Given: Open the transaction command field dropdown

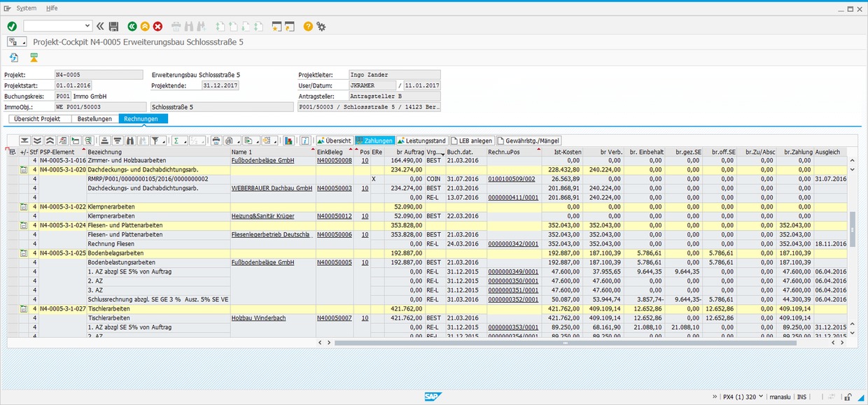Looking at the screenshot, I should coord(87,26).
